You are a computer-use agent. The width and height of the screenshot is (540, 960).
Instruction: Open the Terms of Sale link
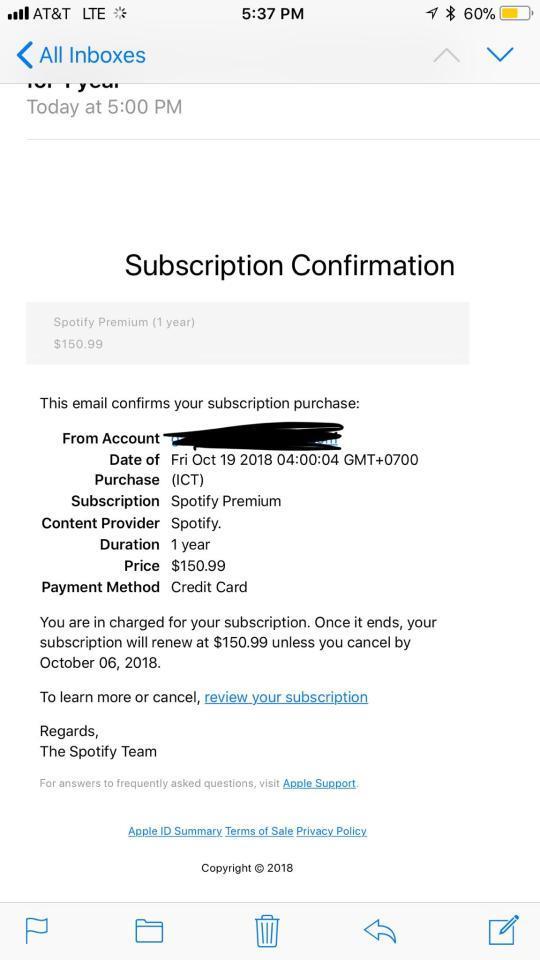[x=259, y=831]
